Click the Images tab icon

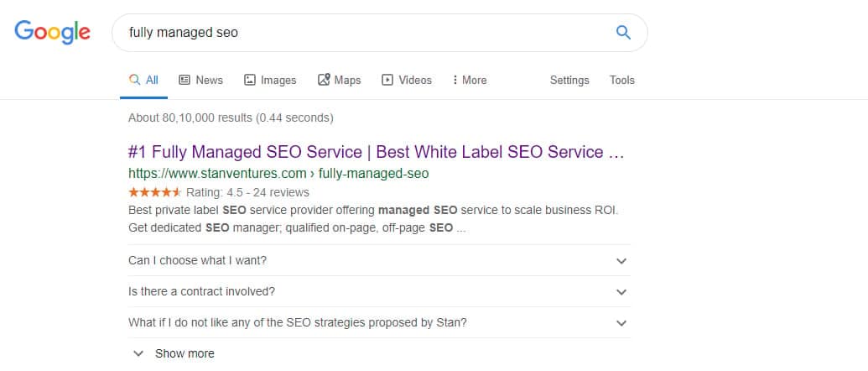(250, 80)
